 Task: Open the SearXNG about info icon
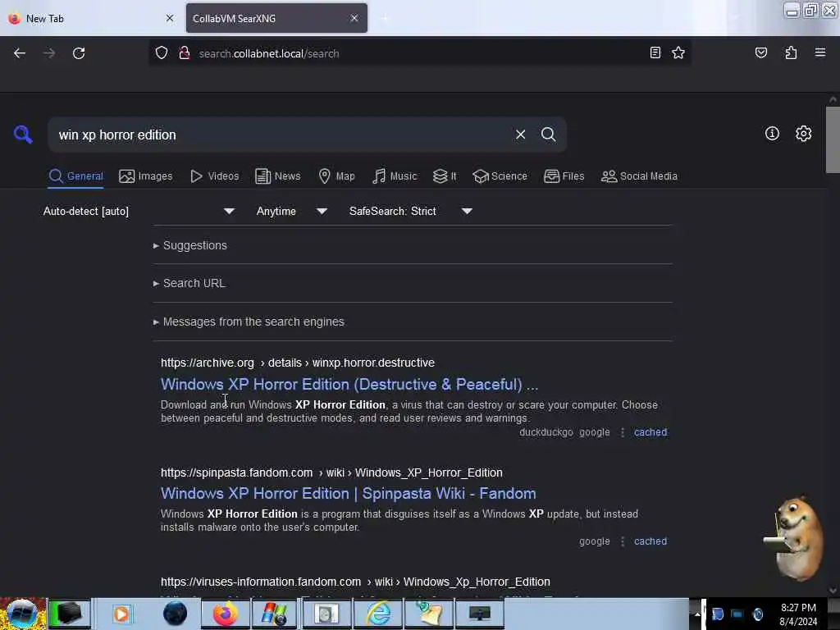772,134
